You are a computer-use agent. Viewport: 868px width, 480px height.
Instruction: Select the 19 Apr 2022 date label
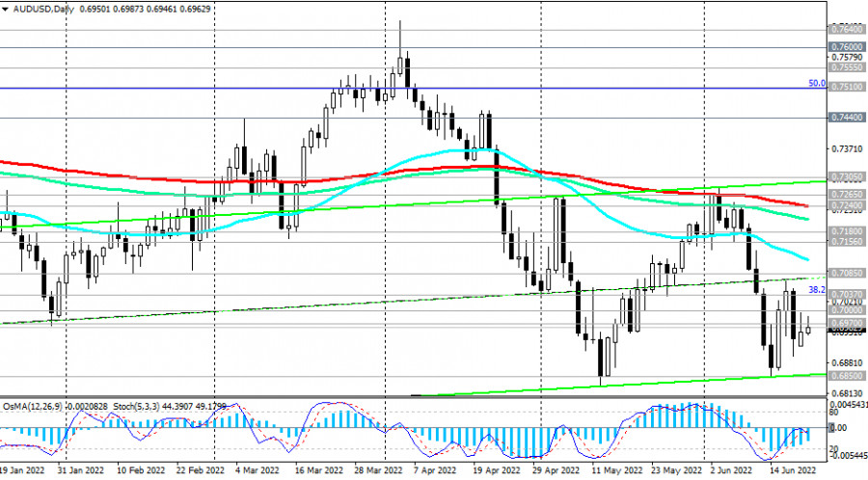coord(497,470)
